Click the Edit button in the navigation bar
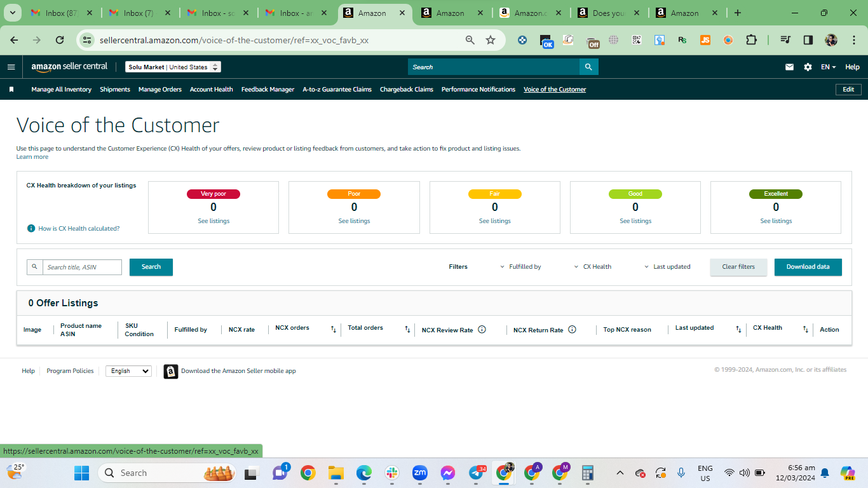Image resolution: width=868 pixels, height=488 pixels. [x=848, y=90]
